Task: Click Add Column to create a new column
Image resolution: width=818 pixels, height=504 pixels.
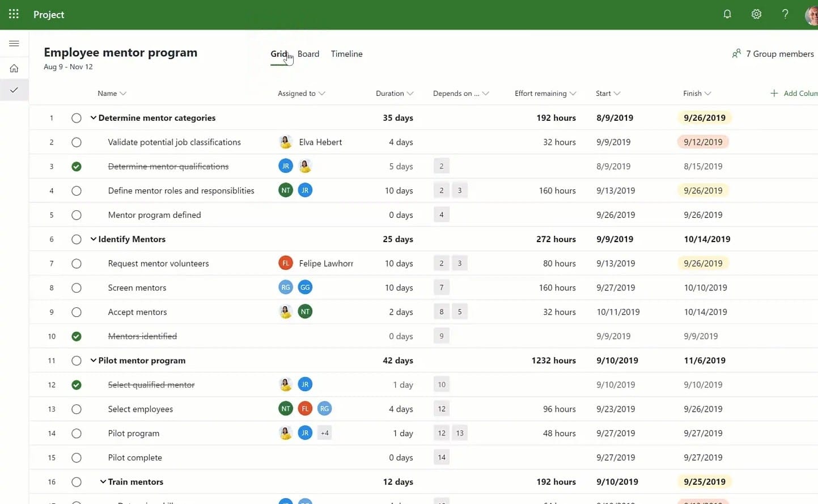Action: click(794, 93)
